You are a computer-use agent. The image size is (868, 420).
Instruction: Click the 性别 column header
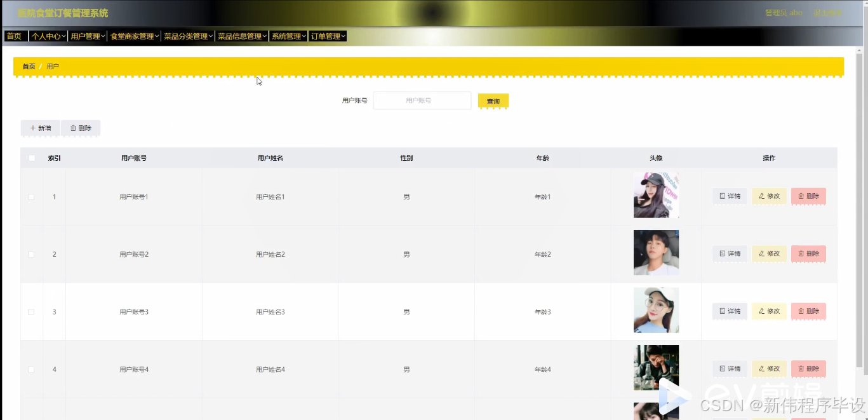point(406,158)
